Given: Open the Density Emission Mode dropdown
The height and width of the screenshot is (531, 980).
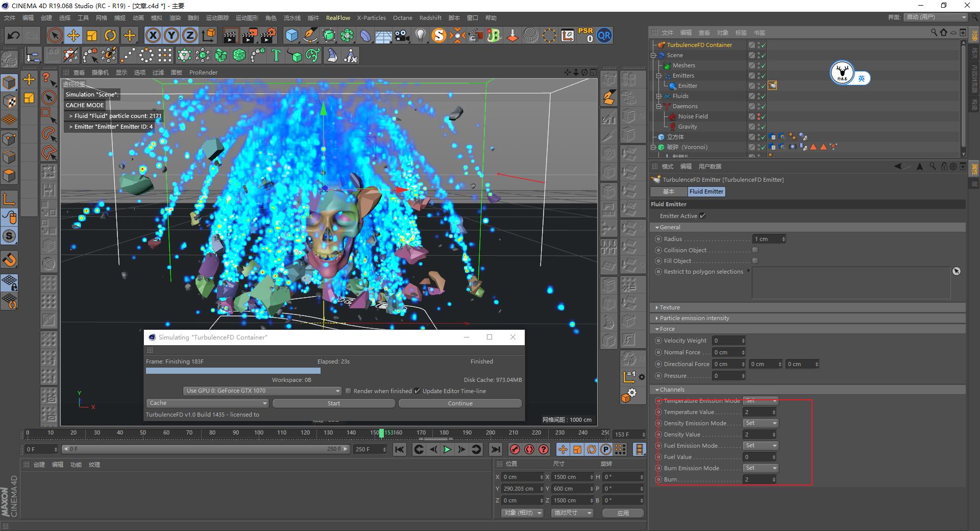Looking at the screenshot, I should [760, 423].
